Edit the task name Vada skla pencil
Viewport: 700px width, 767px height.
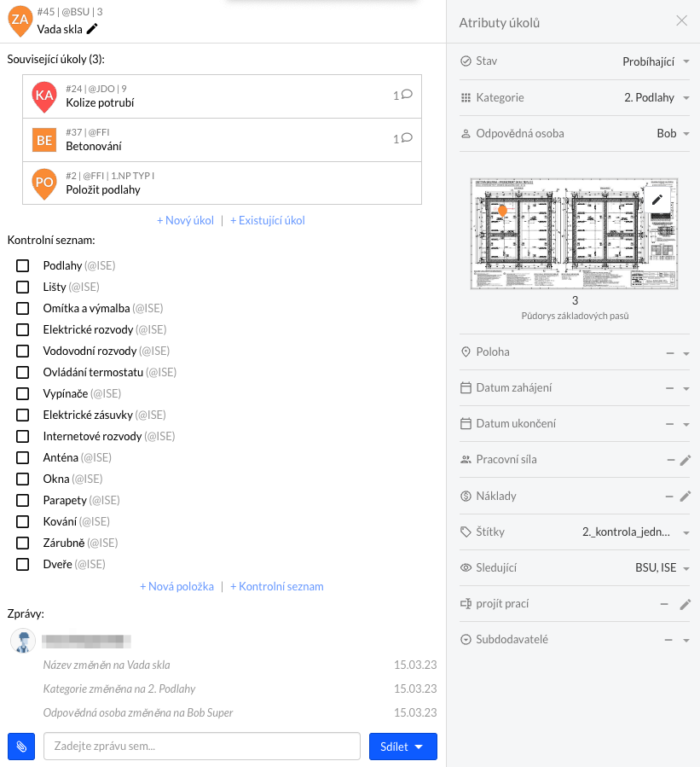click(92, 29)
